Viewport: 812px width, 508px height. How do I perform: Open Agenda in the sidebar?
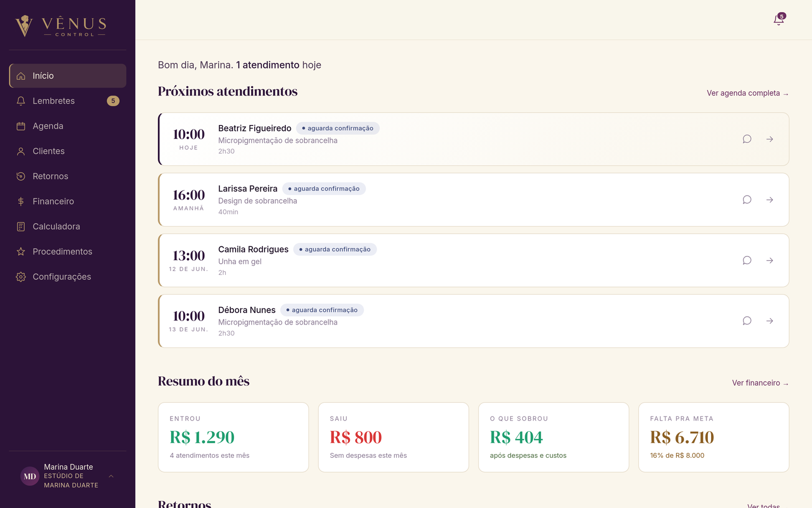coord(67,126)
